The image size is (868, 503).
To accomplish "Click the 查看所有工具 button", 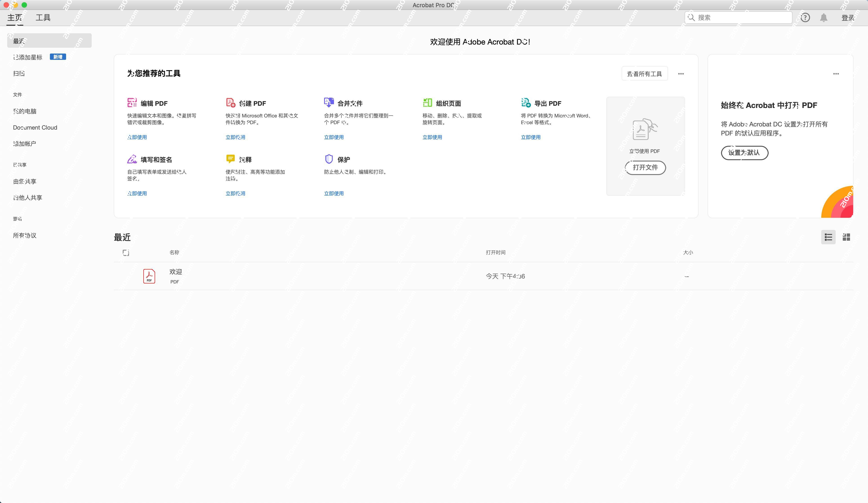I will click(x=644, y=74).
